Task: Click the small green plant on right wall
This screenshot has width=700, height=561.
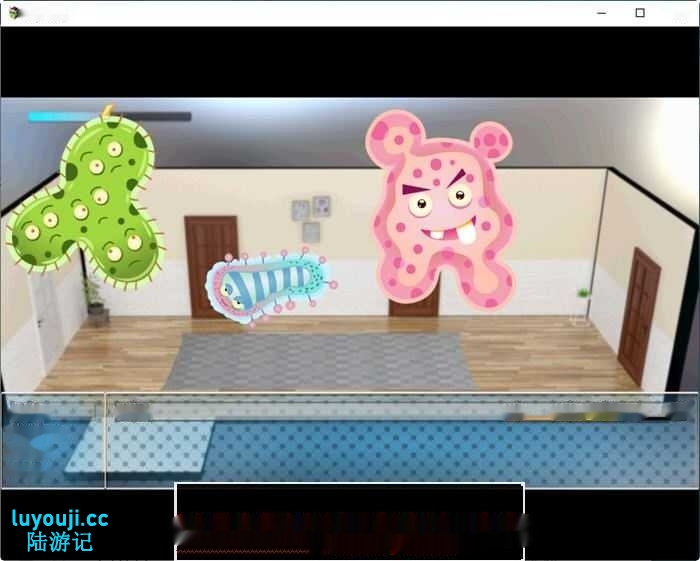Action: click(582, 294)
